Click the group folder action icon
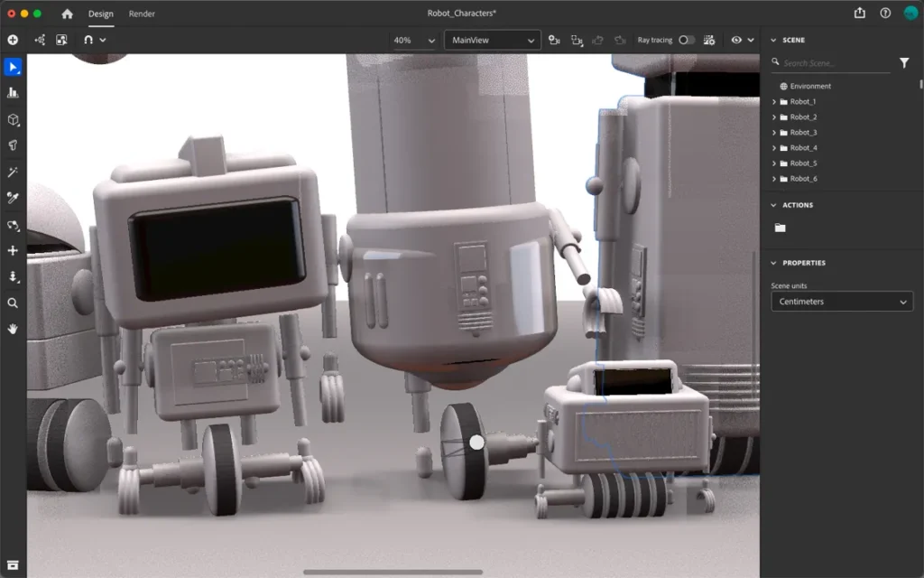The image size is (924, 578). tap(781, 228)
